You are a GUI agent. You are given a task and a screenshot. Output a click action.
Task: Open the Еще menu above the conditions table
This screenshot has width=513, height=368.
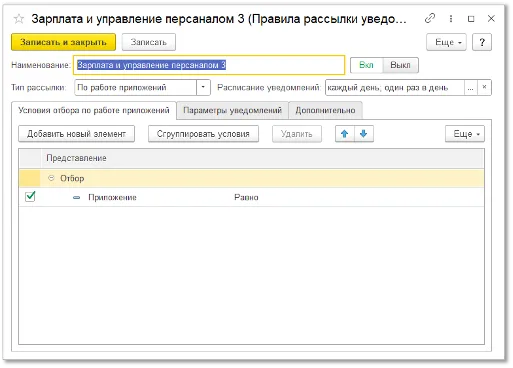coord(465,134)
